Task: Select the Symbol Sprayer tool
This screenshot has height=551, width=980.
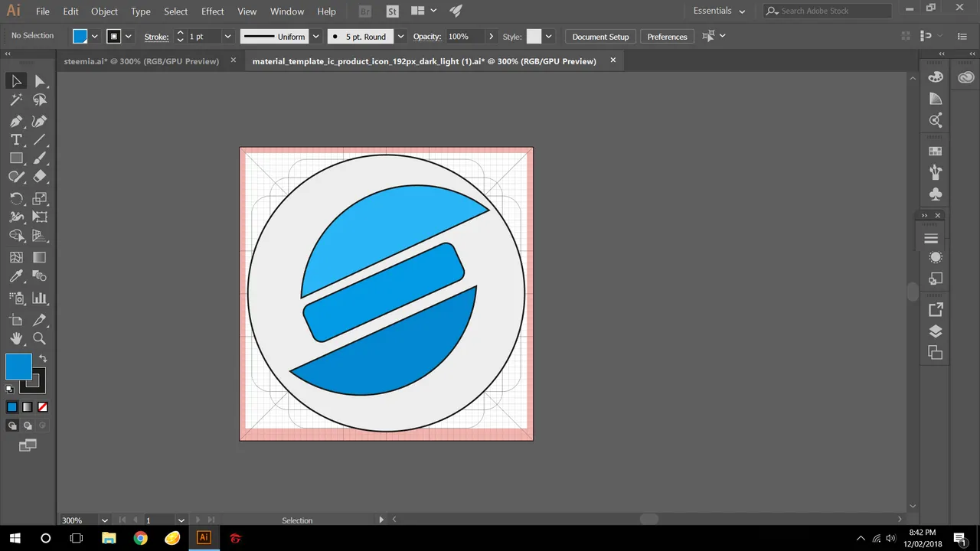Action: [16, 298]
